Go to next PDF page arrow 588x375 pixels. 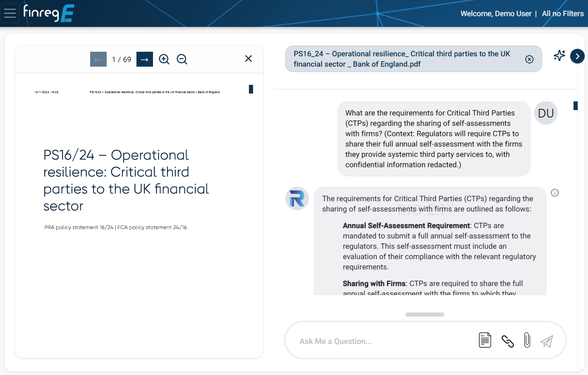[145, 59]
